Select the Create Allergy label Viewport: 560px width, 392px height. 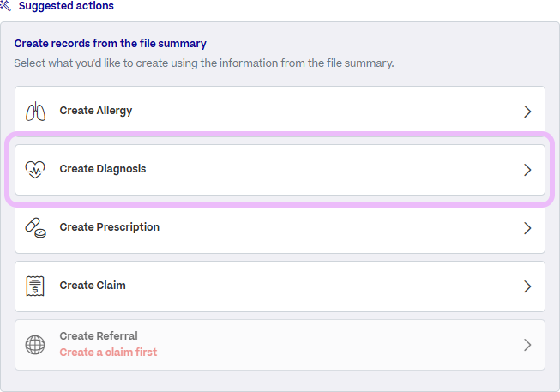(x=96, y=111)
